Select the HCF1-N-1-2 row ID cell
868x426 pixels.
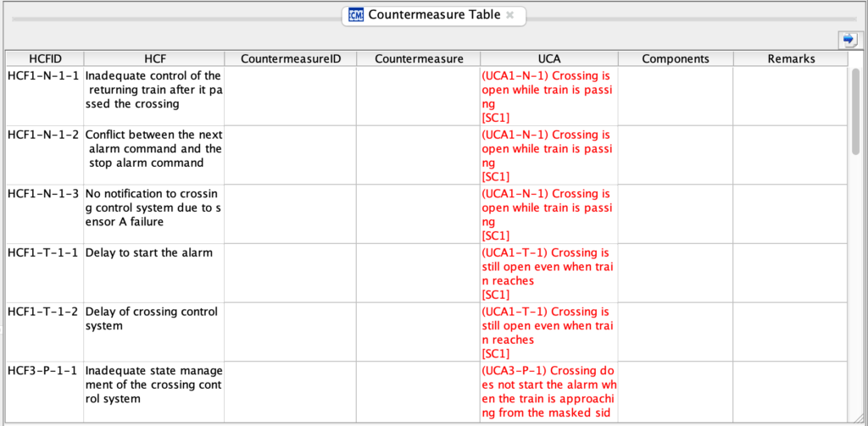point(44,135)
